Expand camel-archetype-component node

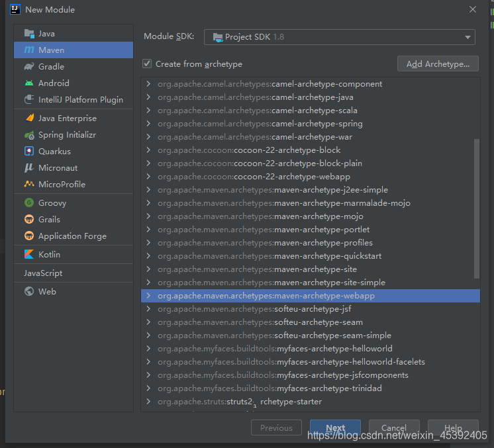[148, 84]
